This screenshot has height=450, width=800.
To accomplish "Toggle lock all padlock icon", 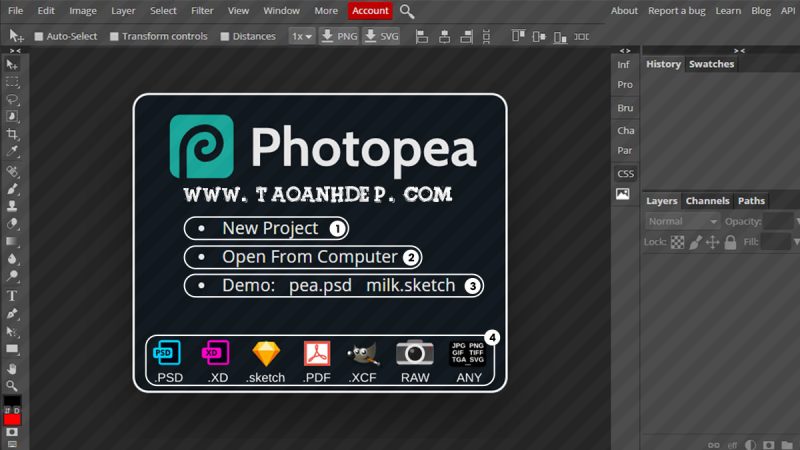I will [x=730, y=242].
